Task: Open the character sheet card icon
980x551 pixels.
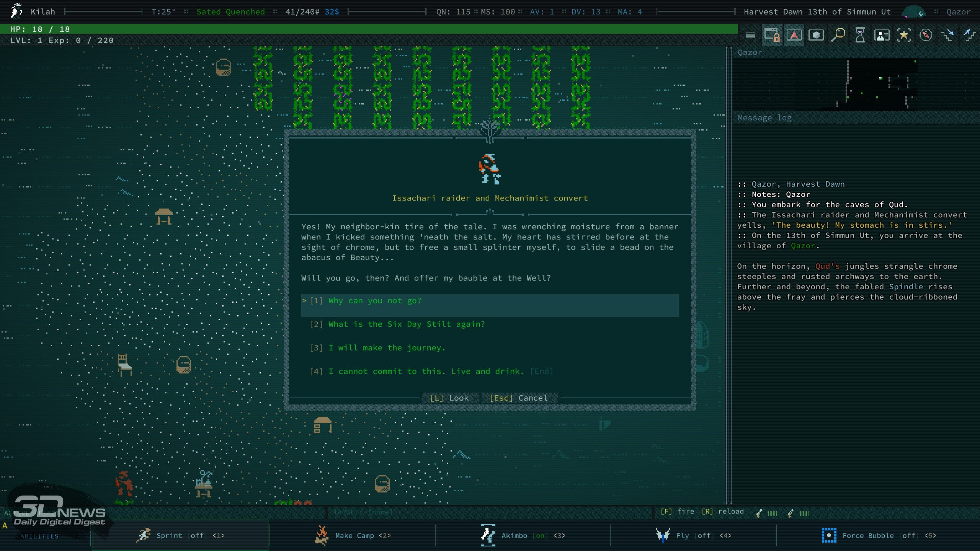Action: pyautogui.click(x=882, y=35)
